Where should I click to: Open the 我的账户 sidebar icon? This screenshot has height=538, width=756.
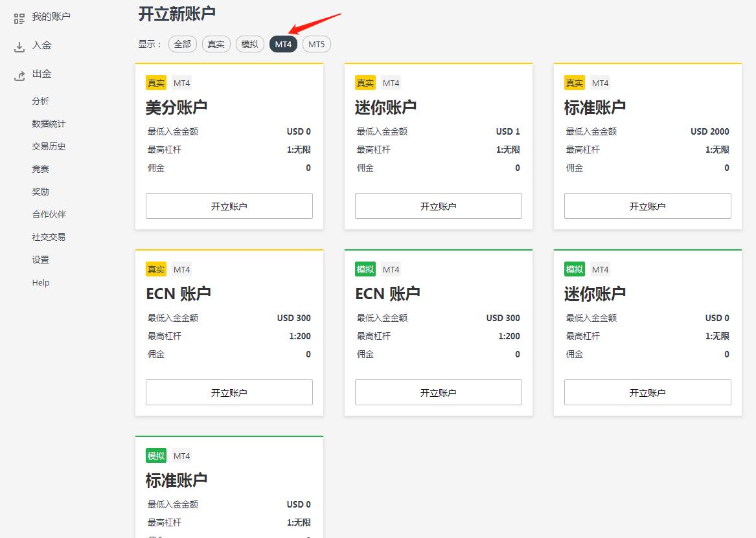pos(19,17)
